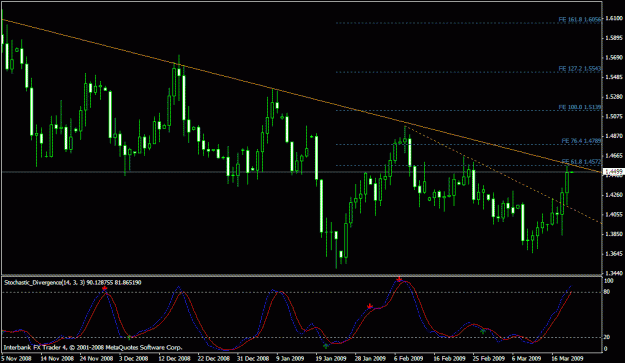The height and width of the screenshot is (363, 625).
Task: Click the 31 Dec 2008 date label
Action: [x=254, y=358]
